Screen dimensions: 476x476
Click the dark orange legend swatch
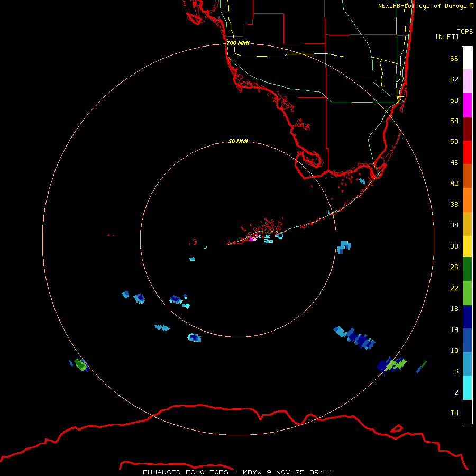(x=467, y=176)
